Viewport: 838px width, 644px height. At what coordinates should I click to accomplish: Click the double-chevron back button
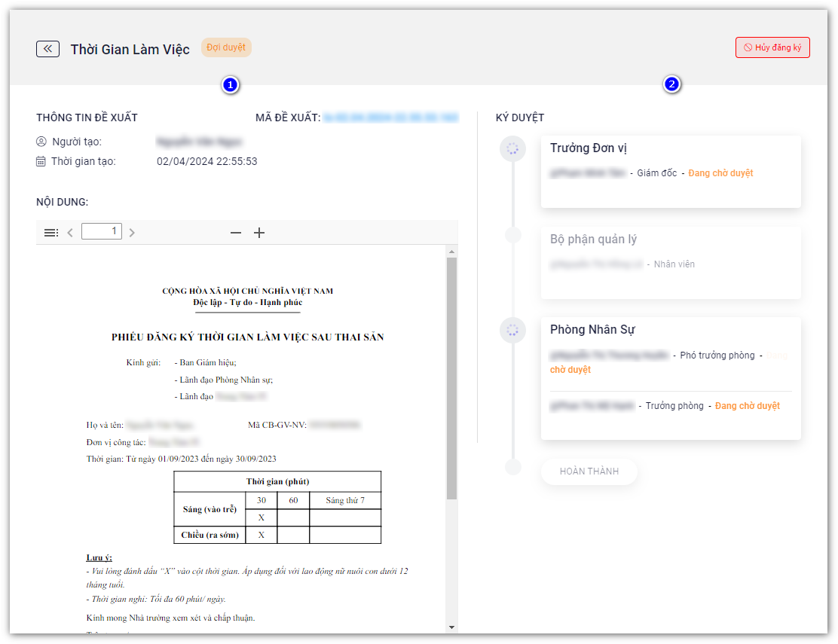coord(47,49)
